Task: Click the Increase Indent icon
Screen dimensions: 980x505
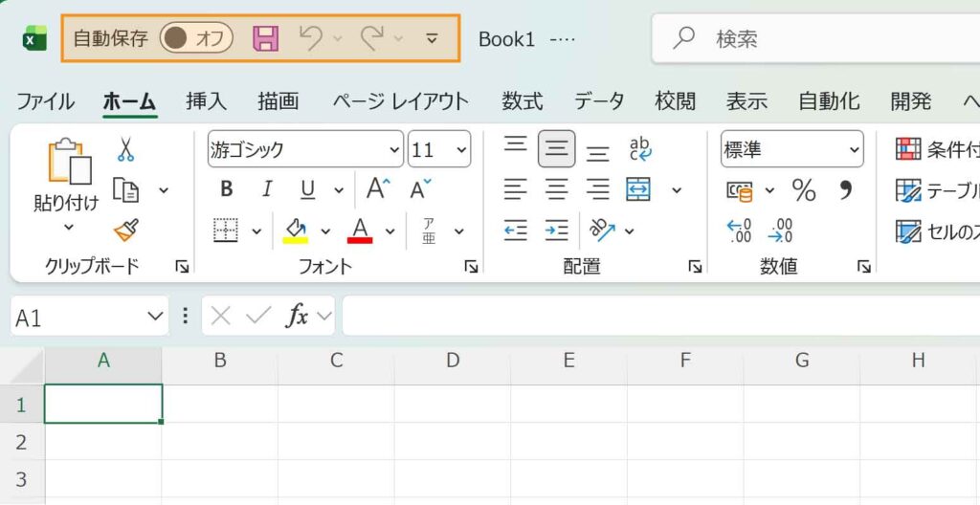Action: tap(556, 230)
